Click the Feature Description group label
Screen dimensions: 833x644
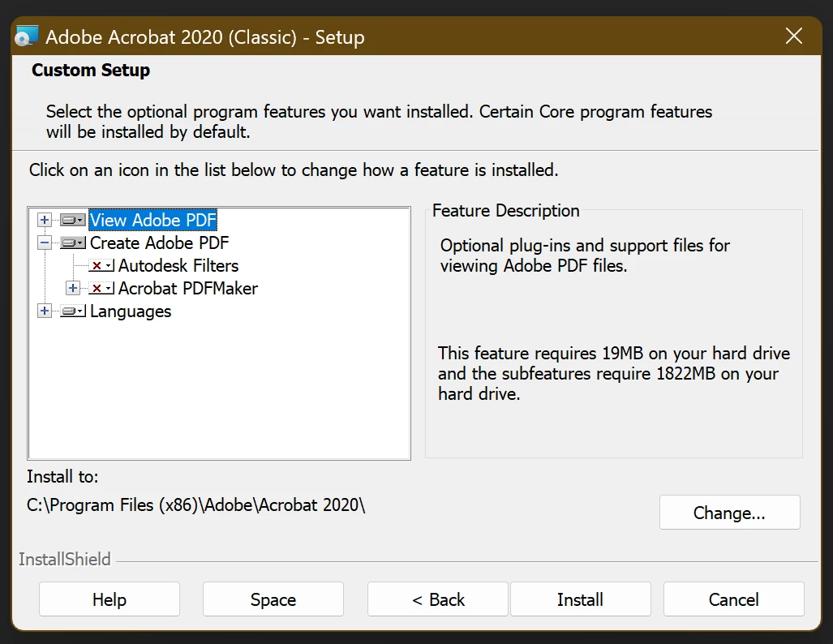click(506, 211)
